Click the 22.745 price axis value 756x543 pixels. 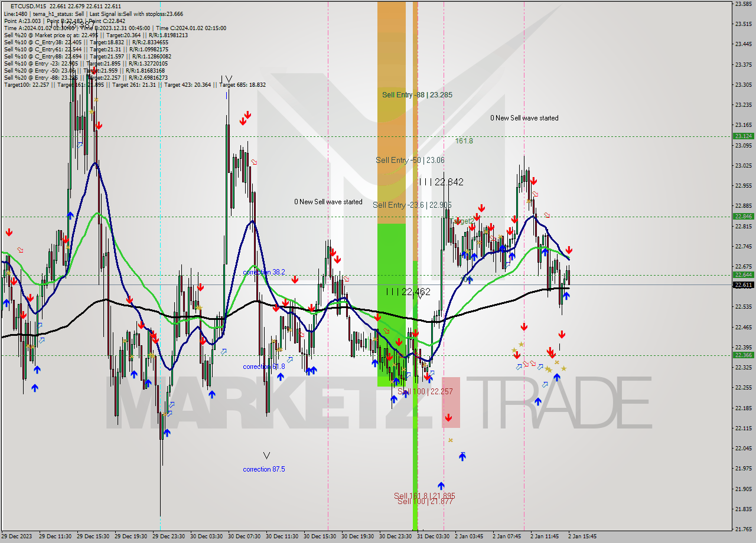pyautogui.click(x=743, y=246)
